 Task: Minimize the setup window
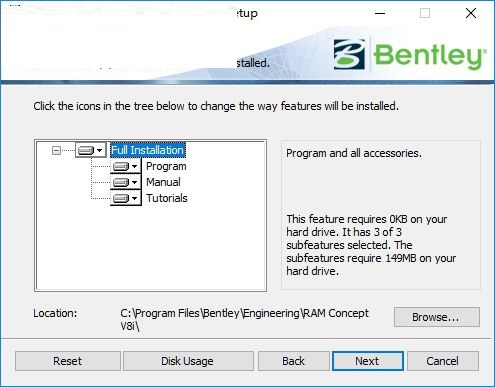(x=380, y=13)
